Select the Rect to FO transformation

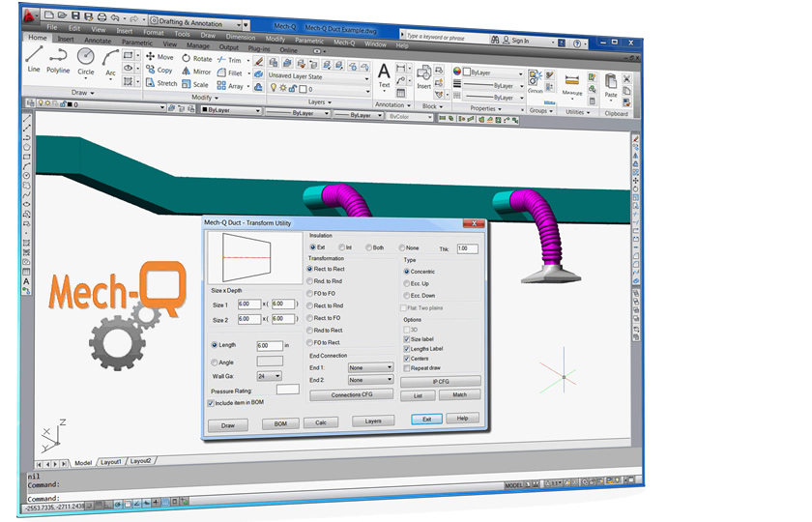tap(309, 318)
